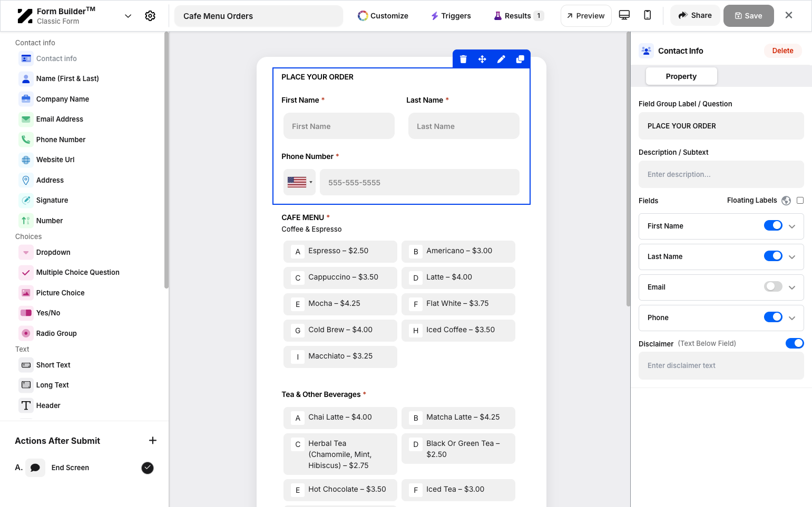This screenshot has width=812, height=507.
Task: Click the Enter description input field
Action: pos(721,174)
